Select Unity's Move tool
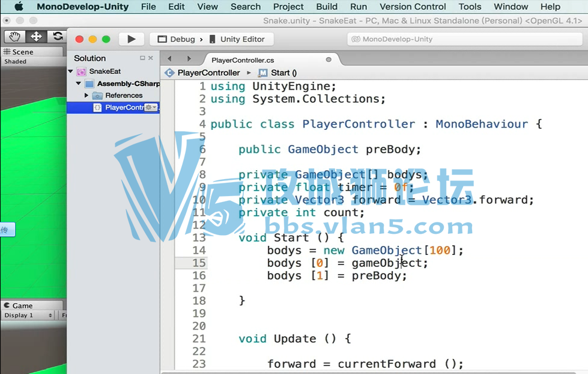The image size is (588, 374). [x=36, y=37]
